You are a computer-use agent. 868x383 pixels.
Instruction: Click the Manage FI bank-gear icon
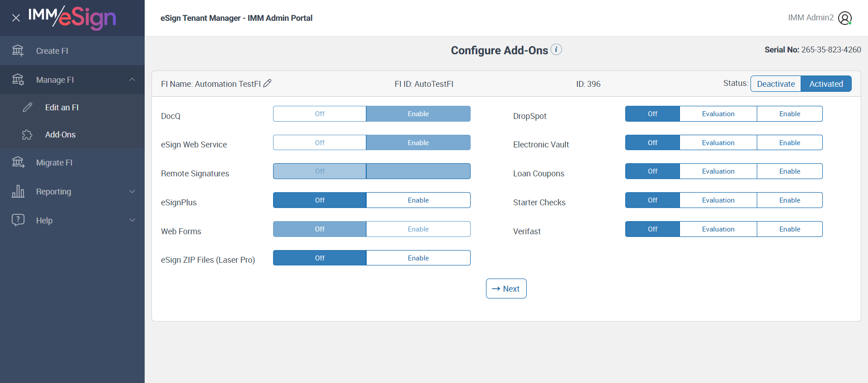[x=18, y=80]
